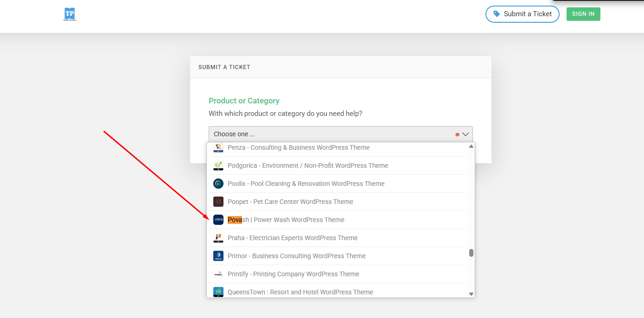Click 'With which product or category do you need help?'
This screenshot has width=644, height=318.
click(286, 114)
